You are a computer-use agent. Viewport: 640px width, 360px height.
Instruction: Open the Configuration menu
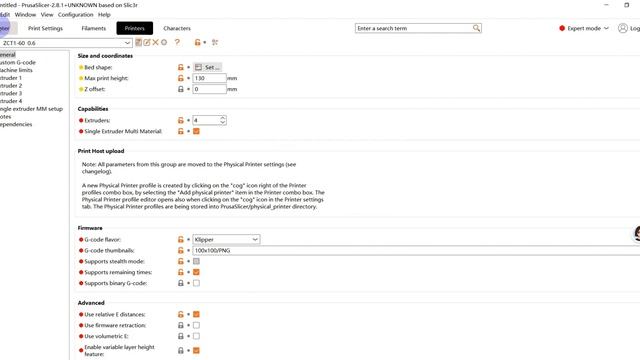click(x=76, y=15)
